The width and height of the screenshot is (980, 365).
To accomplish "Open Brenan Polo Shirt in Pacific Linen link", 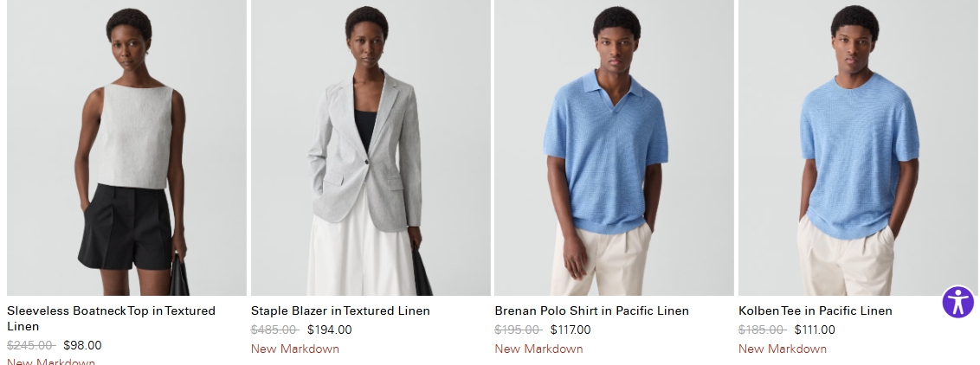I will [592, 311].
